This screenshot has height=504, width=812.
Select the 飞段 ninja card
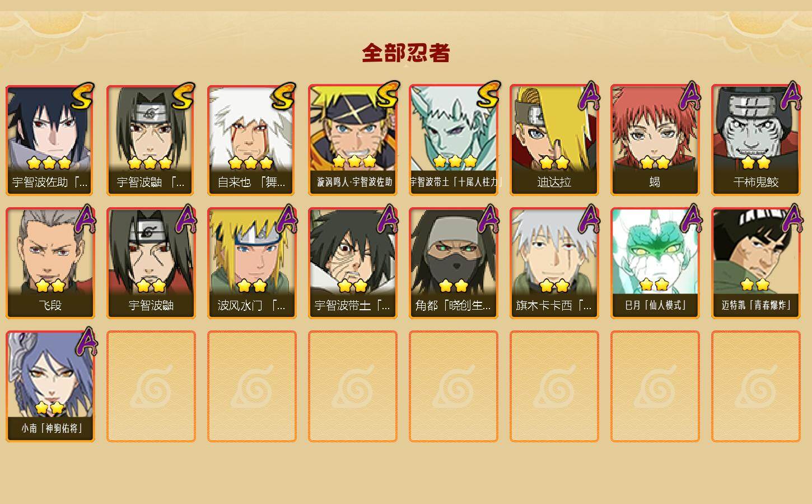[x=50, y=263]
